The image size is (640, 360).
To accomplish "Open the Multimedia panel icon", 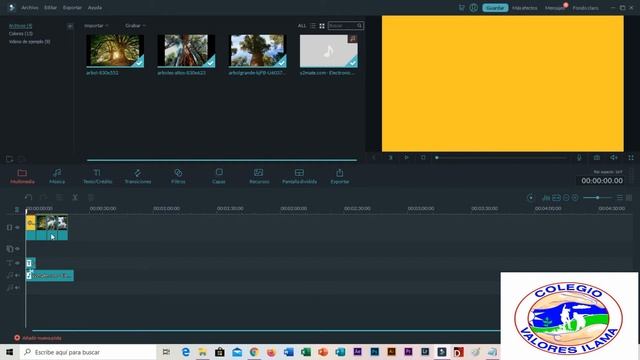I will (x=22, y=176).
